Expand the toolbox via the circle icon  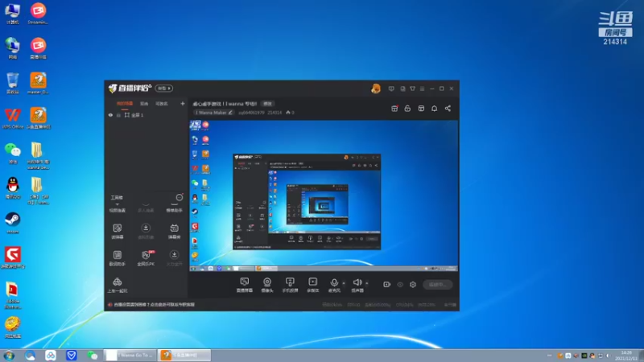tap(180, 197)
